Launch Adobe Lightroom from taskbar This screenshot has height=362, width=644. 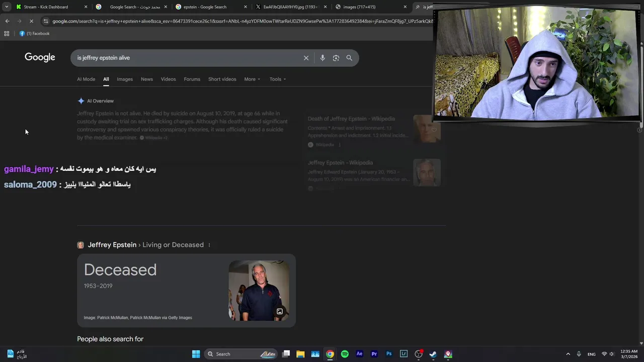tap(404, 354)
